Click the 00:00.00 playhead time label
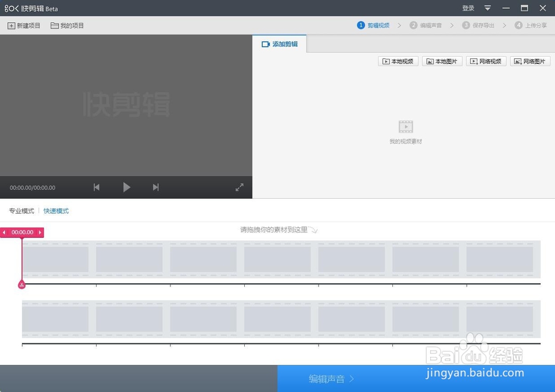The height and width of the screenshot is (392, 555). pos(22,232)
